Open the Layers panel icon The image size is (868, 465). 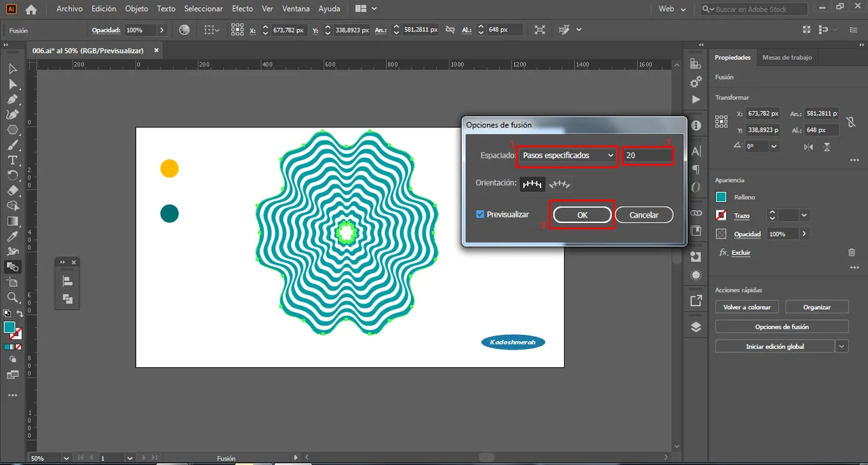696,327
